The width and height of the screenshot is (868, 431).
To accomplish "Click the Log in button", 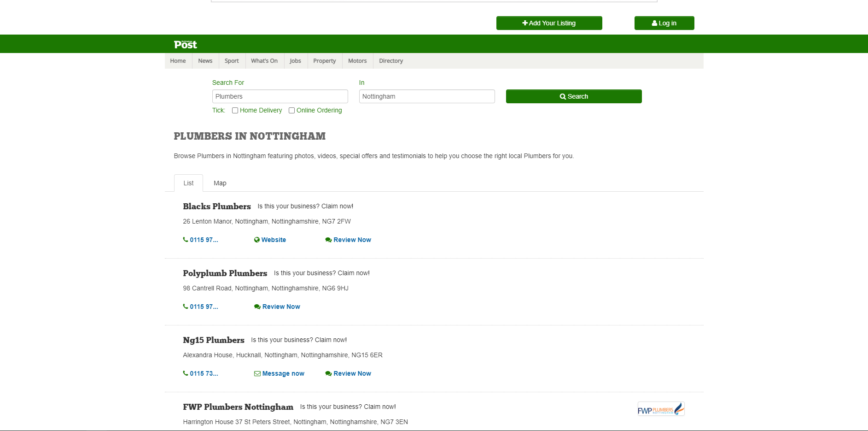I will [x=664, y=23].
